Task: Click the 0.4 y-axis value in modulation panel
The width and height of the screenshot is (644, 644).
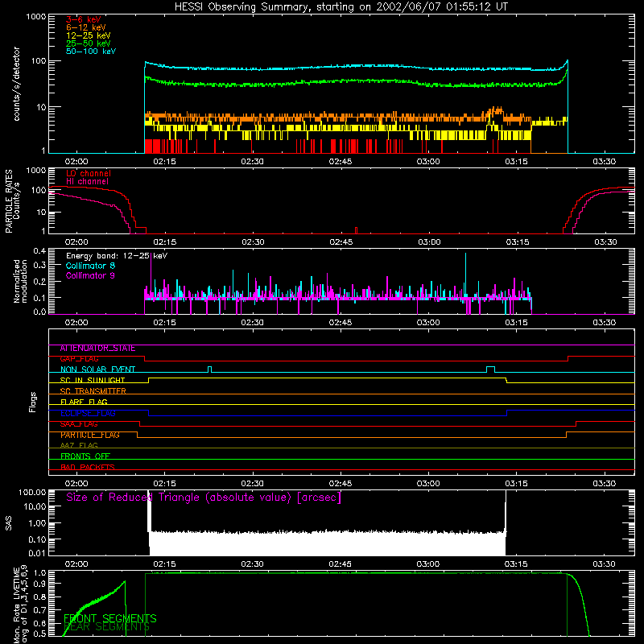Action: tap(39, 251)
